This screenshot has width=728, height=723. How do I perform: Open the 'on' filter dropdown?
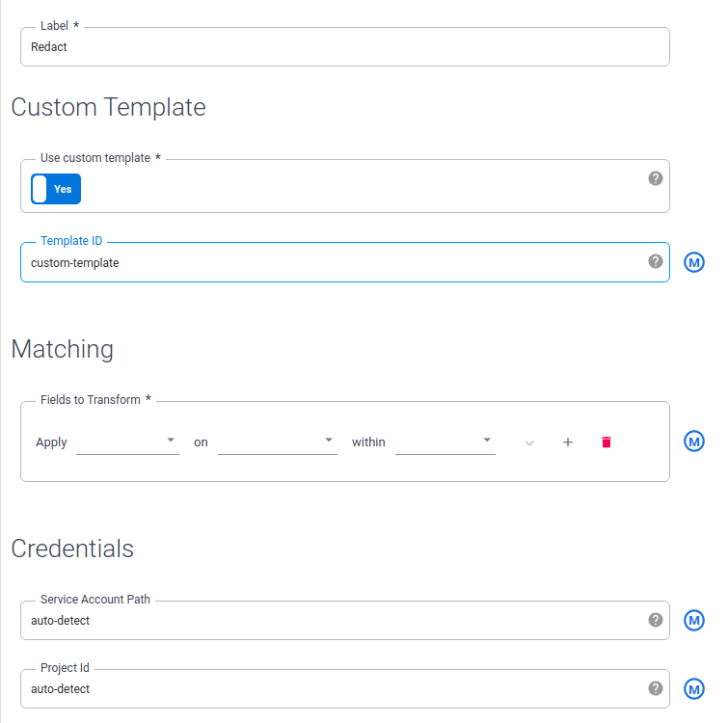277,442
